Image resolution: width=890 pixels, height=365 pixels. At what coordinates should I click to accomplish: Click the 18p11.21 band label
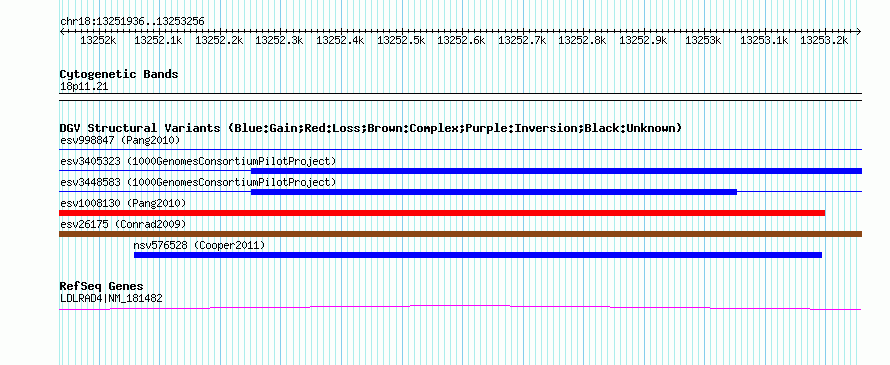tap(84, 87)
